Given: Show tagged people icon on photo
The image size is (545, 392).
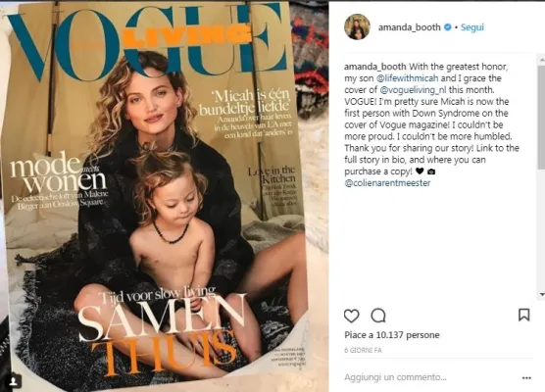Looking at the screenshot, I should pos(13,381).
